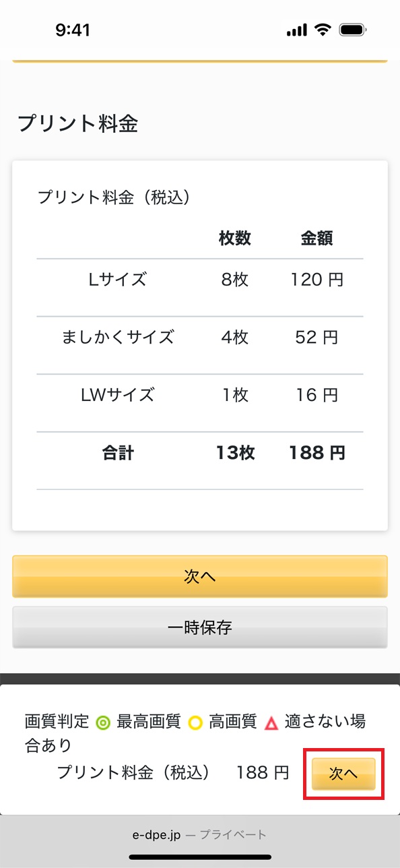Tap the 枚数 column header
This screenshot has width=400, height=868.
(235, 238)
